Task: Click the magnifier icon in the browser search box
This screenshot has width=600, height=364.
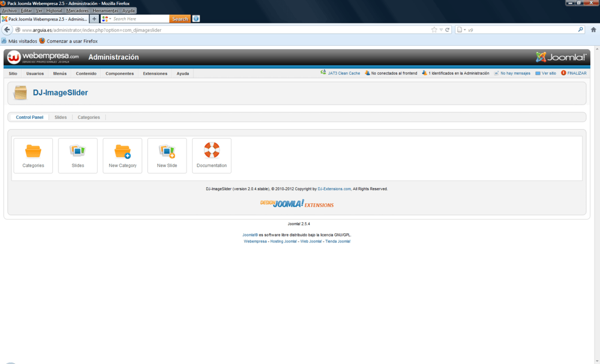Action: click(x=580, y=30)
